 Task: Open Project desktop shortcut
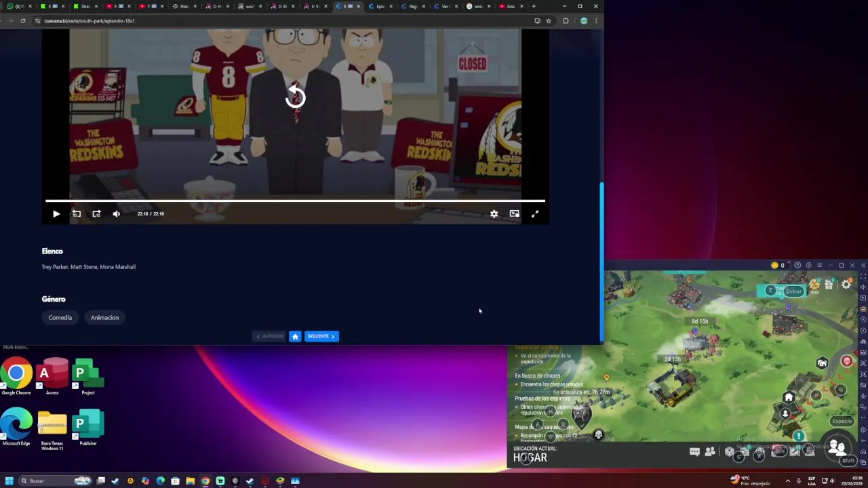click(87, 377)
